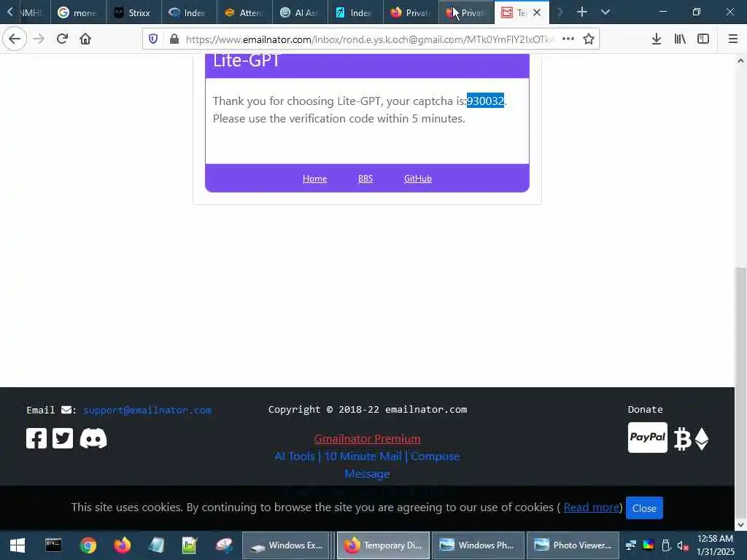Click the address bar URL
747x560 pixels.
[369, 39]
